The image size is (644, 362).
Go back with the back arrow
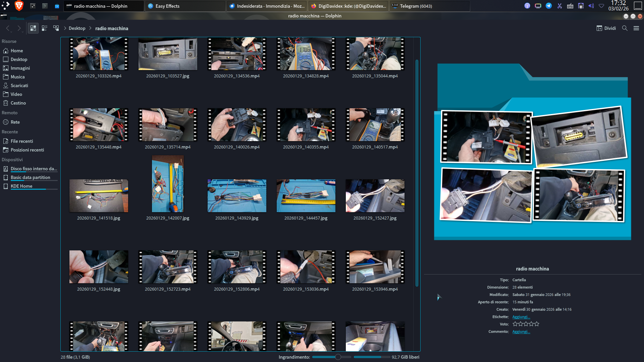[8, 28]
